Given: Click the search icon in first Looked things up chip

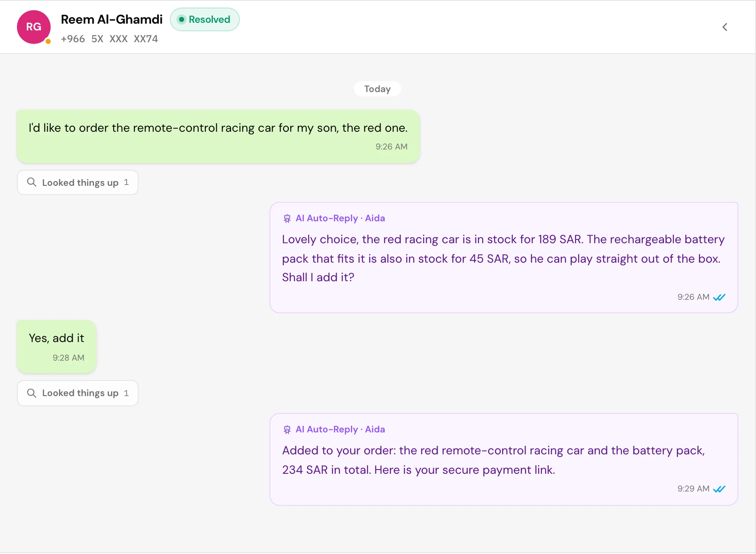Looking at the screenshot, I should tap(32, 182).
